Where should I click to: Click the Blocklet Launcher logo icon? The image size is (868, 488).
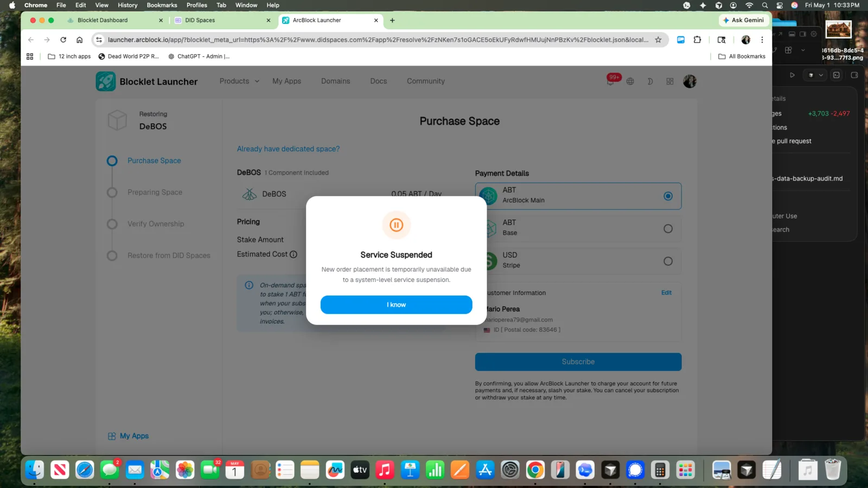106,81
